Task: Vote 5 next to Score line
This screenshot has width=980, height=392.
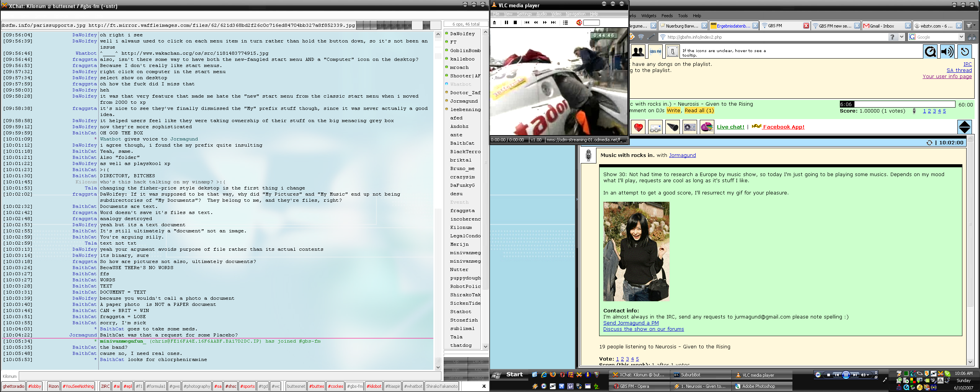Action: (x=944, y=111)
